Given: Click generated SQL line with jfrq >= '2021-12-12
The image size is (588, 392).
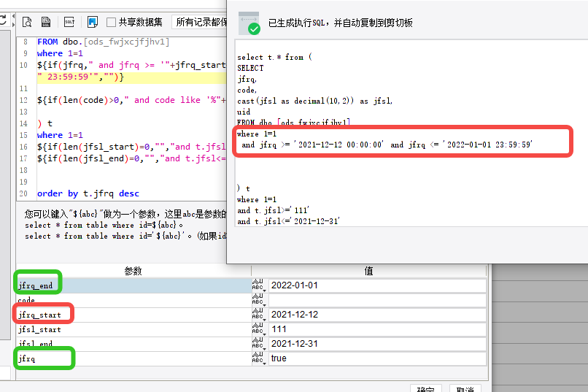Looking at the screenshot, I should point(387,145).
